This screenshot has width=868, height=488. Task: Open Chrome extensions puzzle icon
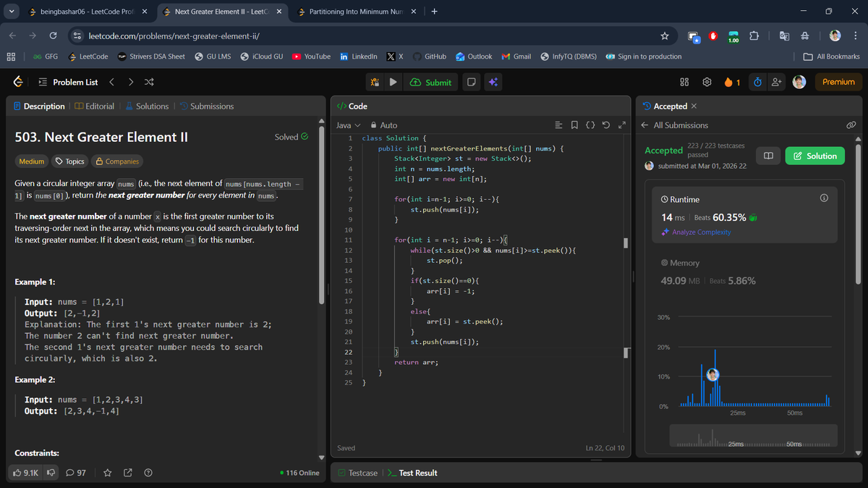coord(754,35)
